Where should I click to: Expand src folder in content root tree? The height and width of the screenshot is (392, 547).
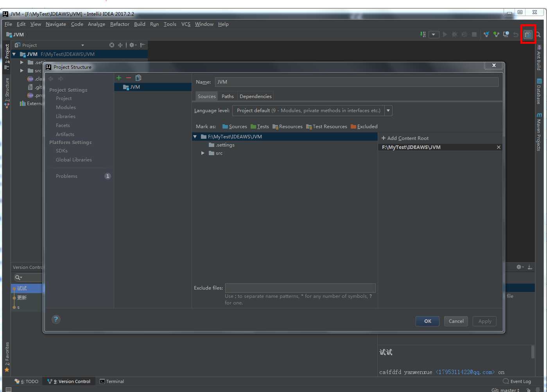203,153
